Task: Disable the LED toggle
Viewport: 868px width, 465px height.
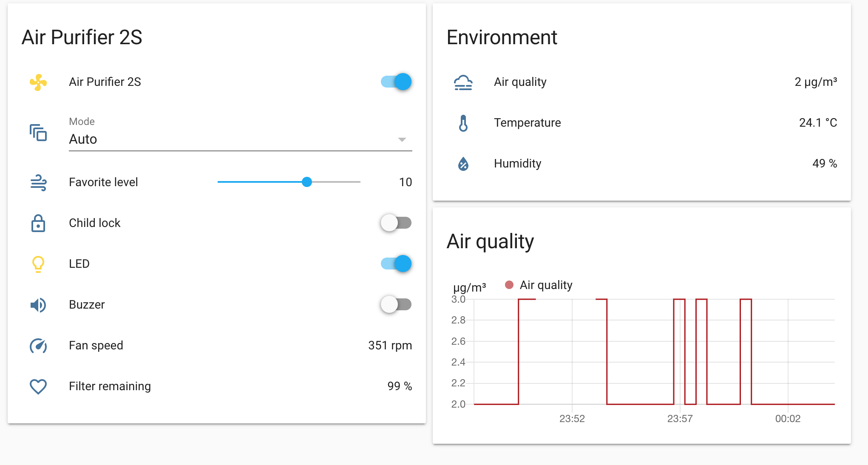Action: coord(396,264)
